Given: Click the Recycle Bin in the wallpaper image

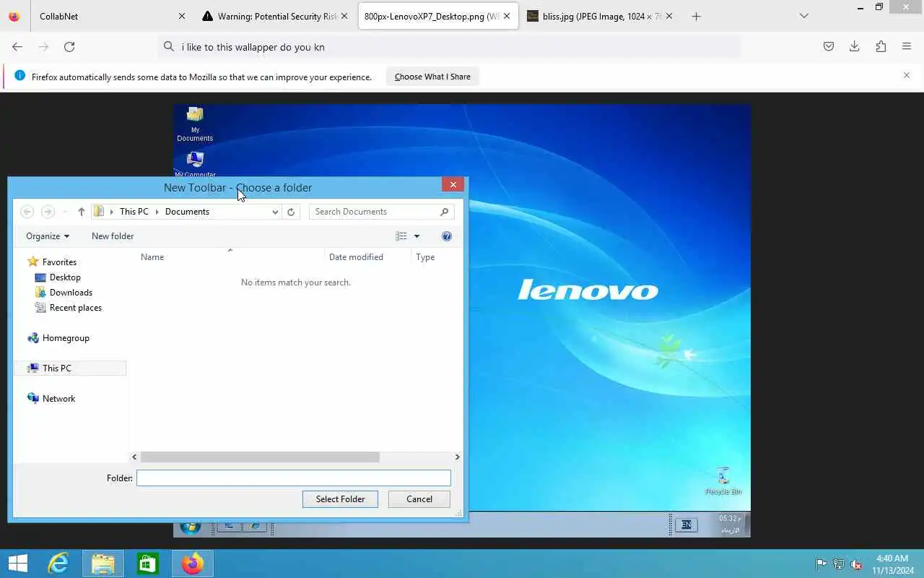Looking at the screenshot, I should coord(723,481).
